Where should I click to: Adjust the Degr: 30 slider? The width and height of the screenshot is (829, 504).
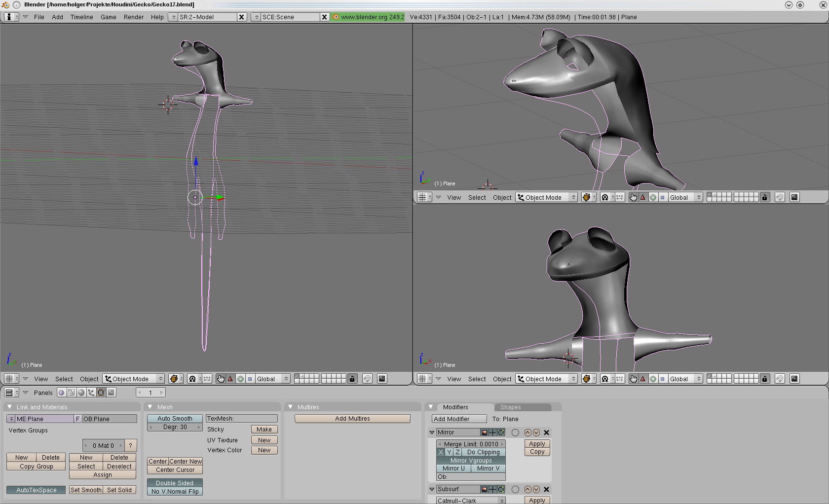tap(175, 427)
